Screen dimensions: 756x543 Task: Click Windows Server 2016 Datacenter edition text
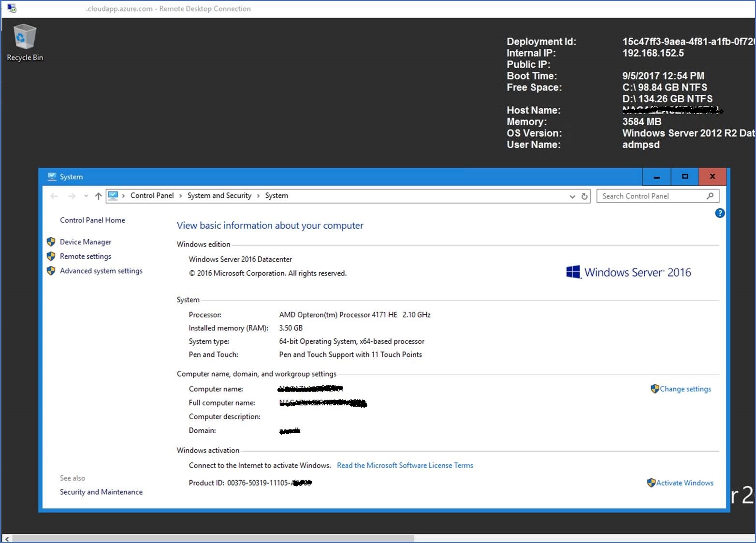(x=240, y=259)
